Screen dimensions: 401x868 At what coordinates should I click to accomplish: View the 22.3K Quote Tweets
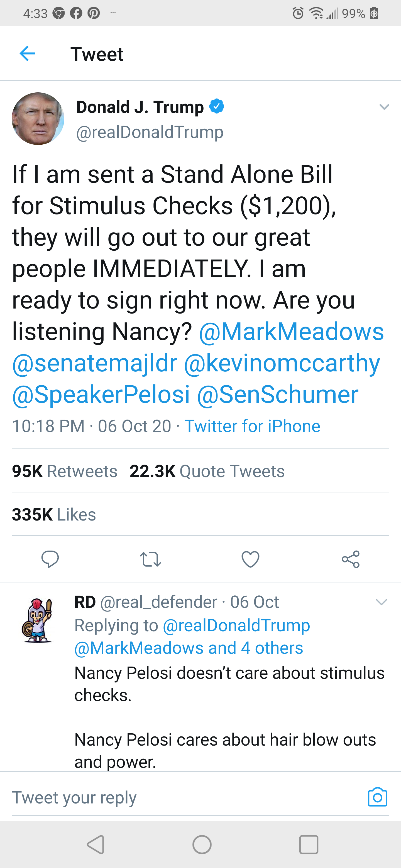click(207, 471)
